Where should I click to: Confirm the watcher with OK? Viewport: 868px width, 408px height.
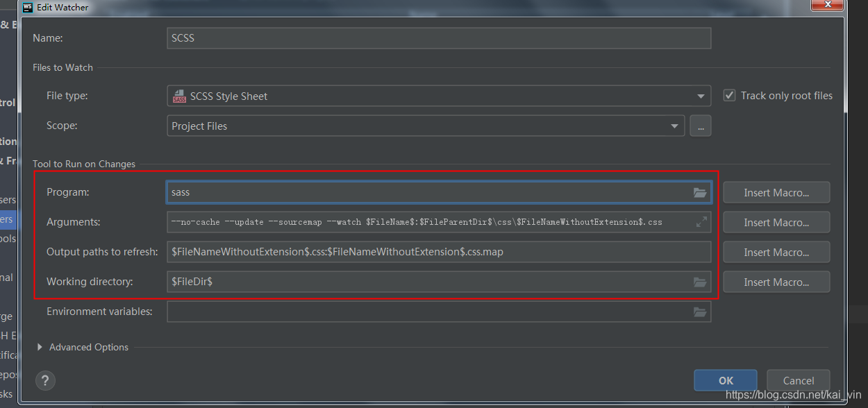[726, 380]
